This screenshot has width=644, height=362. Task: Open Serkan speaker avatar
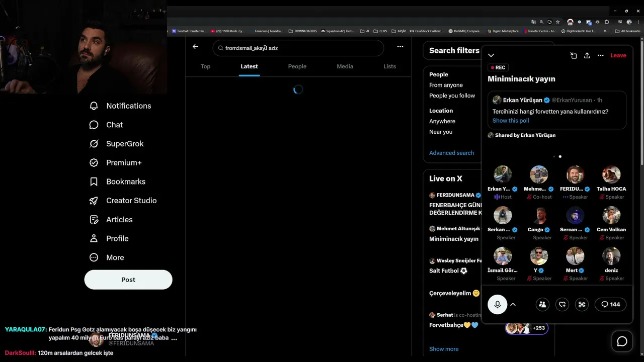503,215
